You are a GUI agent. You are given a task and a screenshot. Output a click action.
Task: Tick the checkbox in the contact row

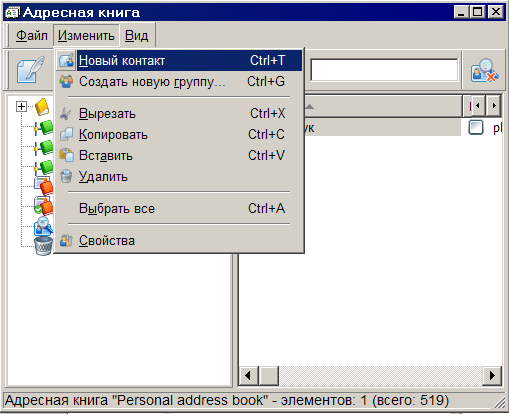click(476, 127)
